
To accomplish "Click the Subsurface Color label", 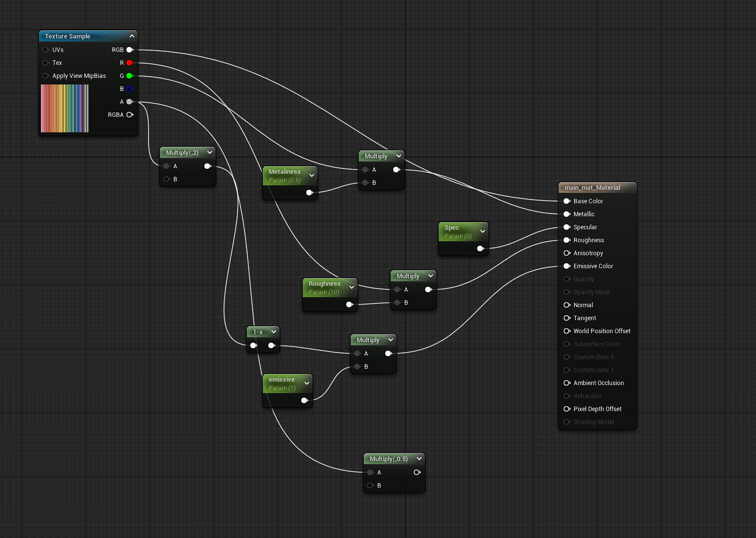I will (x=597, y=344).
